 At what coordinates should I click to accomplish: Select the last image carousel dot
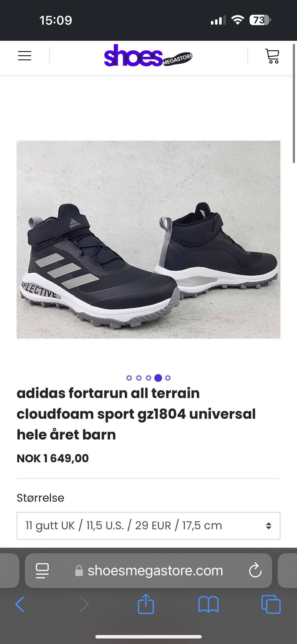(x=168, y=378)
